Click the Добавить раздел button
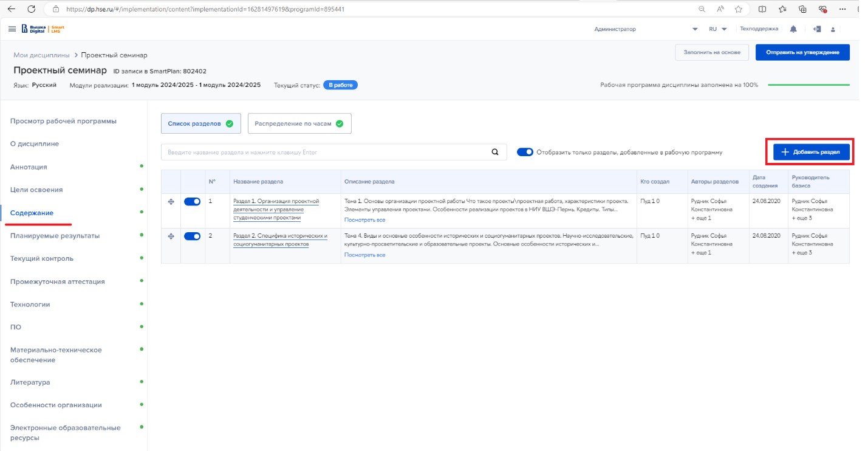This screenshot has width=868, height=451. click(x=811, y=152)
